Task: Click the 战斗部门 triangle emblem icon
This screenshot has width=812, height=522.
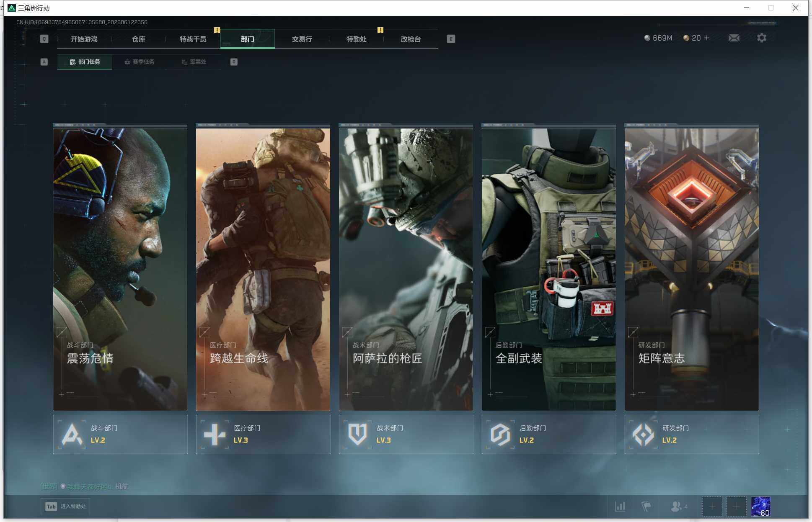Action: [x=72, y=434]
